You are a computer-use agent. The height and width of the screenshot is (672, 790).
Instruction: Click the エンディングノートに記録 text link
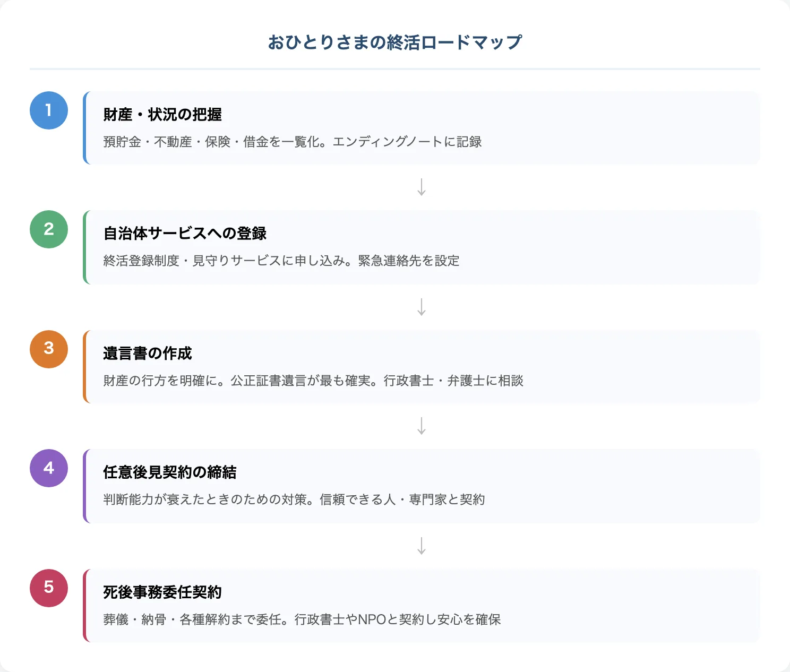pos(409,142)
